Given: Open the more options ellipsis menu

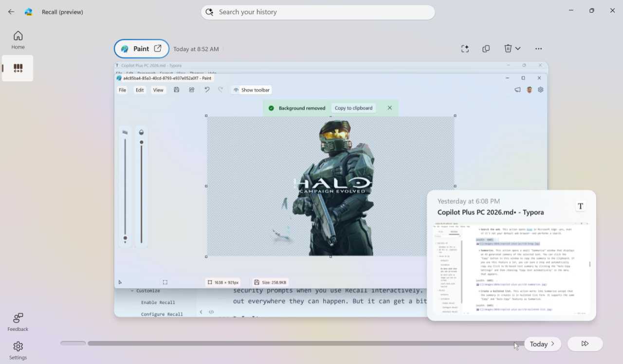Looking at the screenshot, I should click(538, 49).
